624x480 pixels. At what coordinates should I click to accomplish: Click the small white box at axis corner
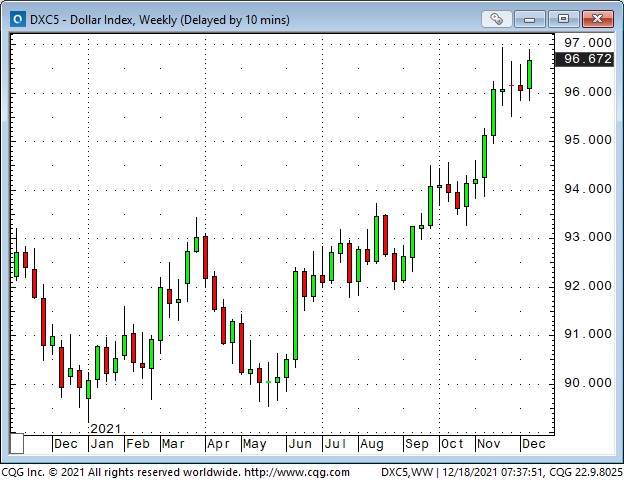coord(17,443)
